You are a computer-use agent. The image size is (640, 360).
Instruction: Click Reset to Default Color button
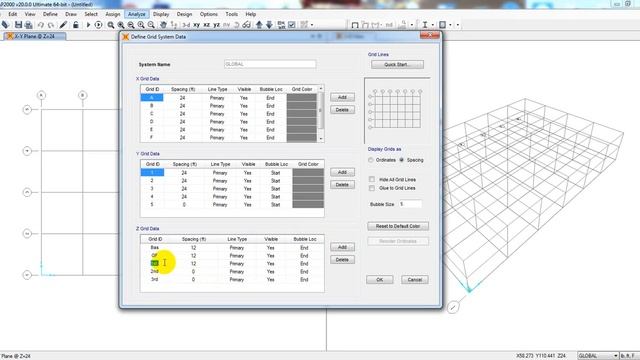[x=398, y=226]
